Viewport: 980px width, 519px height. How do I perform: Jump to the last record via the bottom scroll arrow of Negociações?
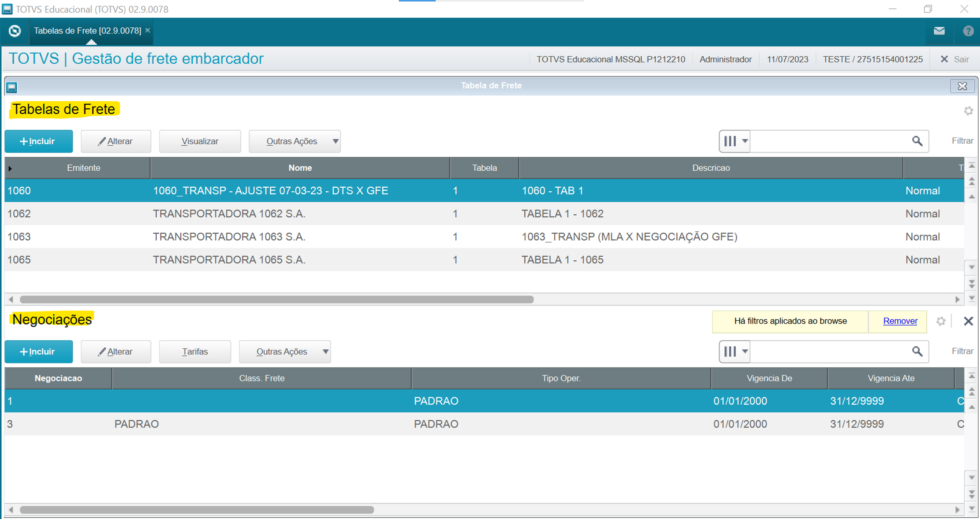click(x=971, y=508)
